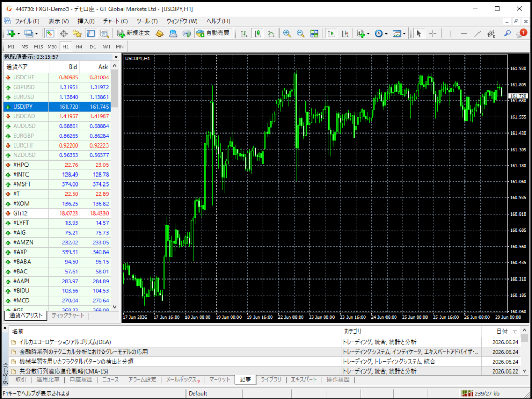This screenshot has height=399, width=532.
Task: Close the Market Watch panel
Action: point(116,57)
